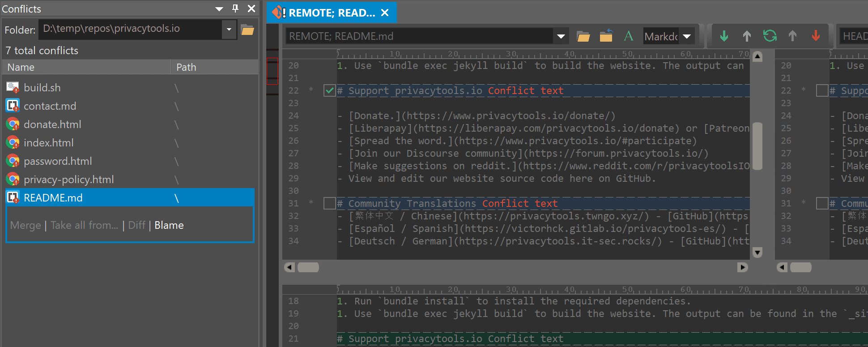868x347 pixels.
Task: Click the REMOTE pane scroll right arrow
Action: [742, 267]
